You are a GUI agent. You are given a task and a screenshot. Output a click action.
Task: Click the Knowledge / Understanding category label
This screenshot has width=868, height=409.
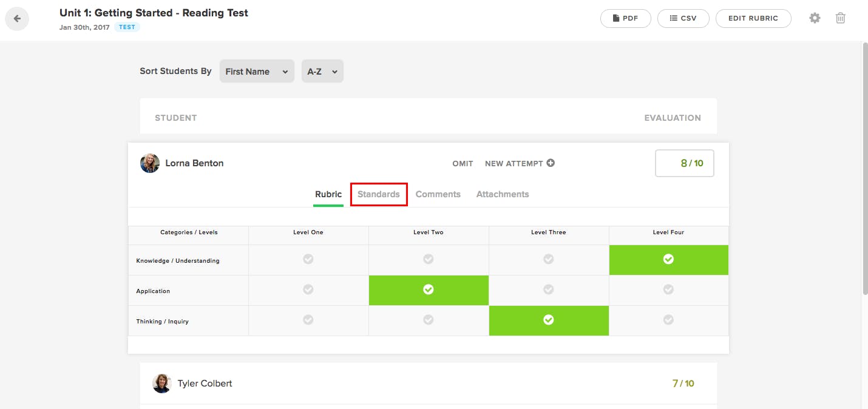click(x=178, y=261)
